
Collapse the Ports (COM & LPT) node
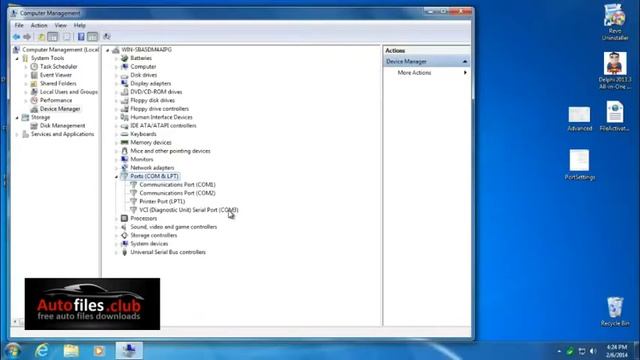[x=116, y=177]
